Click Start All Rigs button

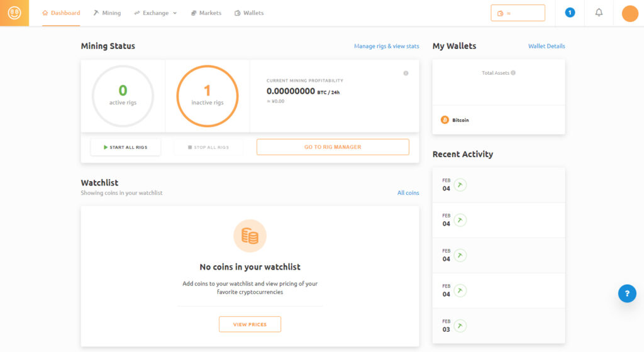(x=125, y=147)
